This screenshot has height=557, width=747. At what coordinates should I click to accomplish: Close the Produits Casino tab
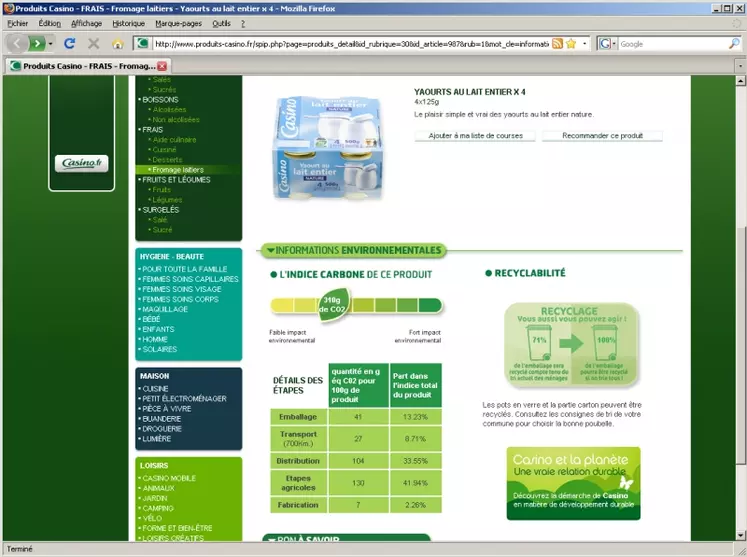[162, 66]
